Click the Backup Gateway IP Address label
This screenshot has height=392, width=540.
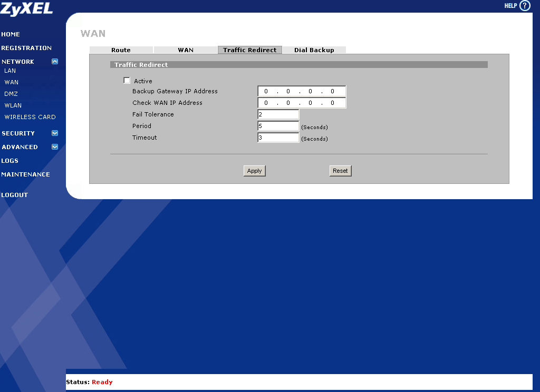tap(175, 91)
